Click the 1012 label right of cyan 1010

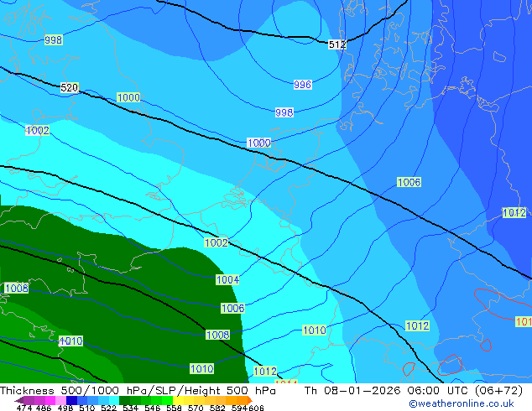click(x=418, y=326)
